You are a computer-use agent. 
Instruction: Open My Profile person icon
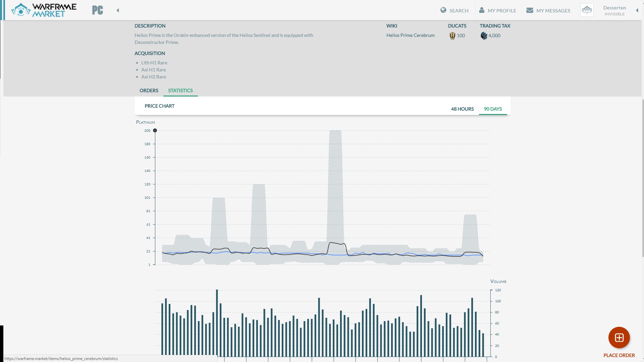pyautogui.click(x=482, y=10)
